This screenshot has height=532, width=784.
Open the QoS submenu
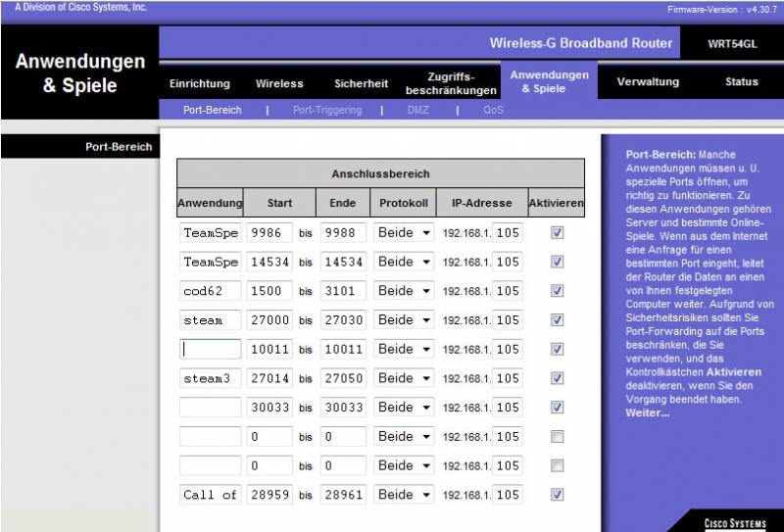[x=493, y=111]
